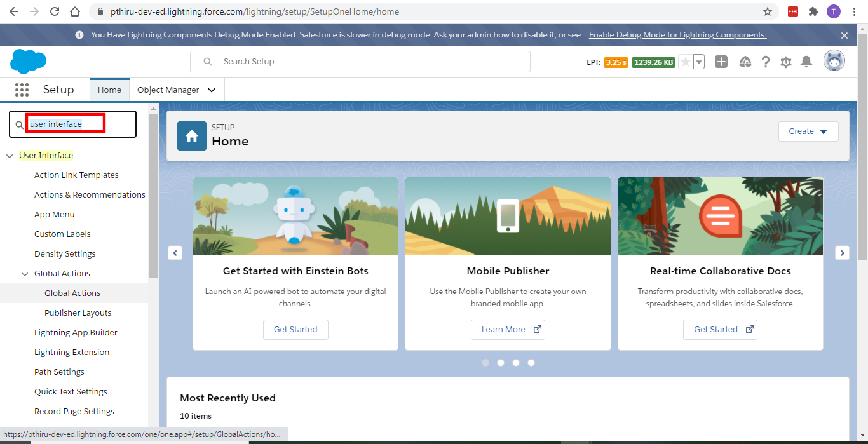
Task: Open Enable Debug Mode for Lightning Components link
Action: coord(677,34)
